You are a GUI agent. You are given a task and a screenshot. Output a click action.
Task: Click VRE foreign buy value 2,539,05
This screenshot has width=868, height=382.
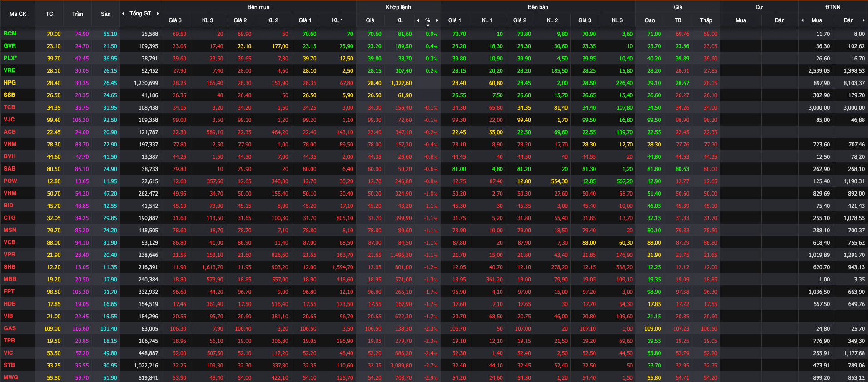(x=819, y=71)
